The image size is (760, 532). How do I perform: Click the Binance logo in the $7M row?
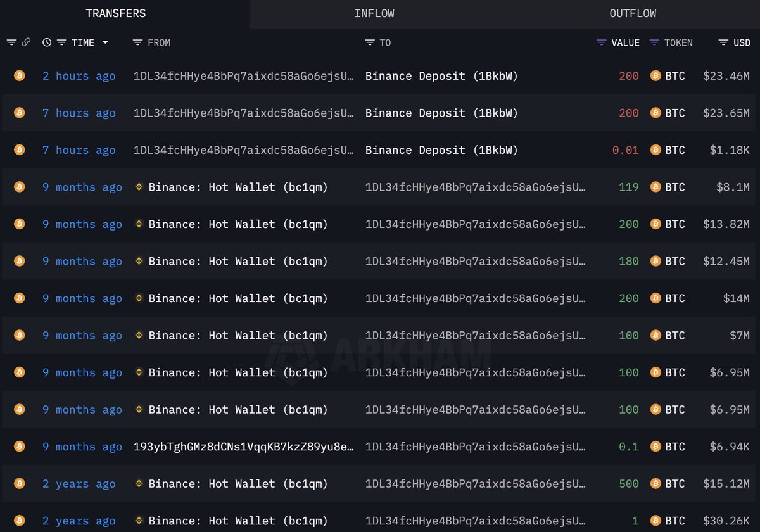tap(139, 335)
